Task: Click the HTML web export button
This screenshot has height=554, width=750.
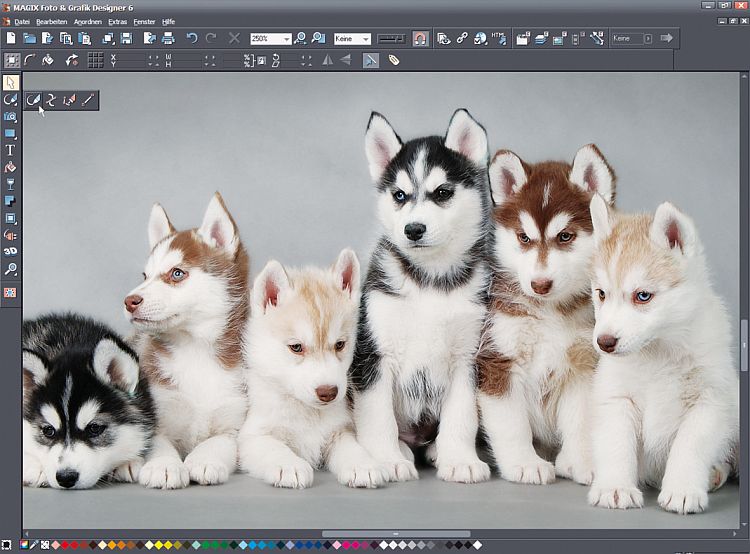Action: 498,38
